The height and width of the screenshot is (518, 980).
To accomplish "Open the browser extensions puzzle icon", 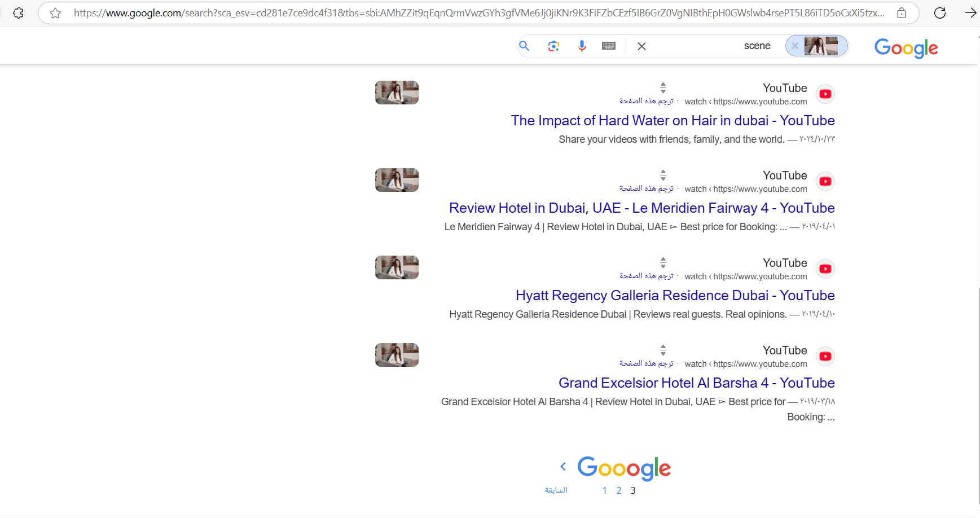I will pos(18,13).
